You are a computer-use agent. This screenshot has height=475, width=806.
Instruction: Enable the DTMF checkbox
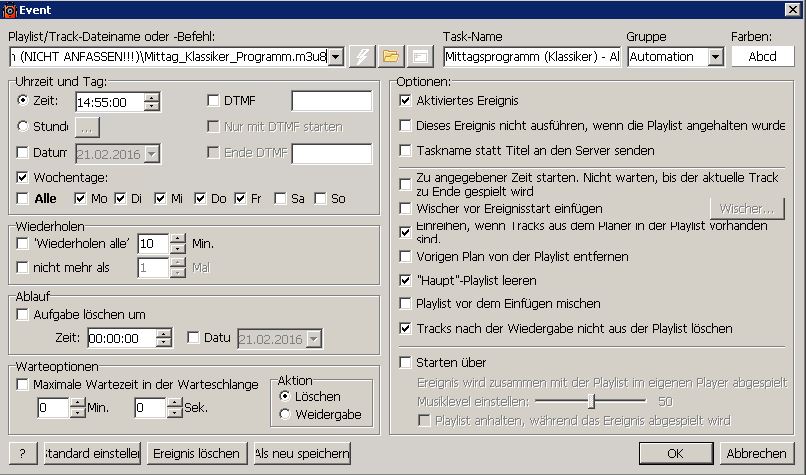click(x=213, y=100)
